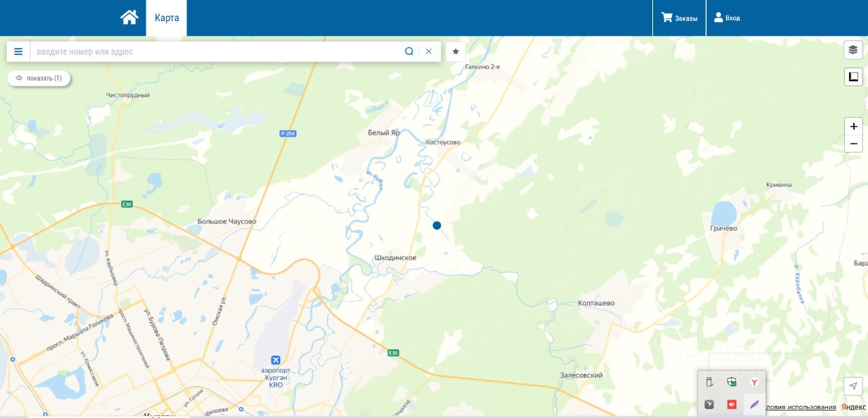Click the аэропорт Курган KRO label
Viewport: 868px width, 418px height.
(276, 378)
